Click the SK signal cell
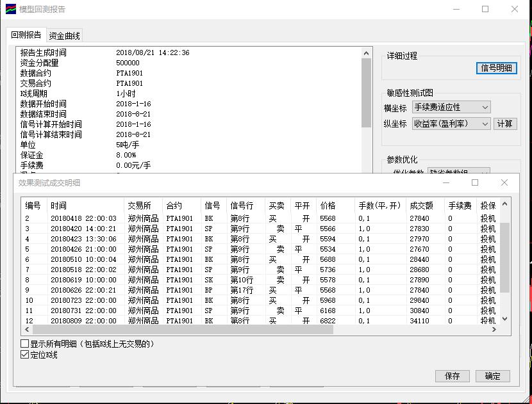This screenshot has width=532, height=404. pyautogui.click(x=209, y=280)
